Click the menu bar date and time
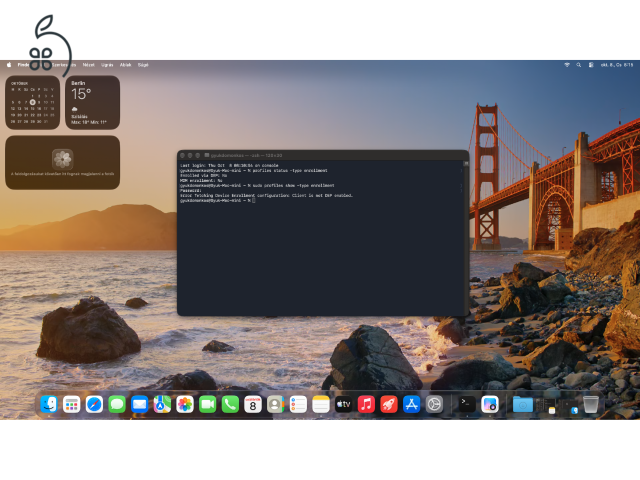640x480 pixels. (617, 65)
